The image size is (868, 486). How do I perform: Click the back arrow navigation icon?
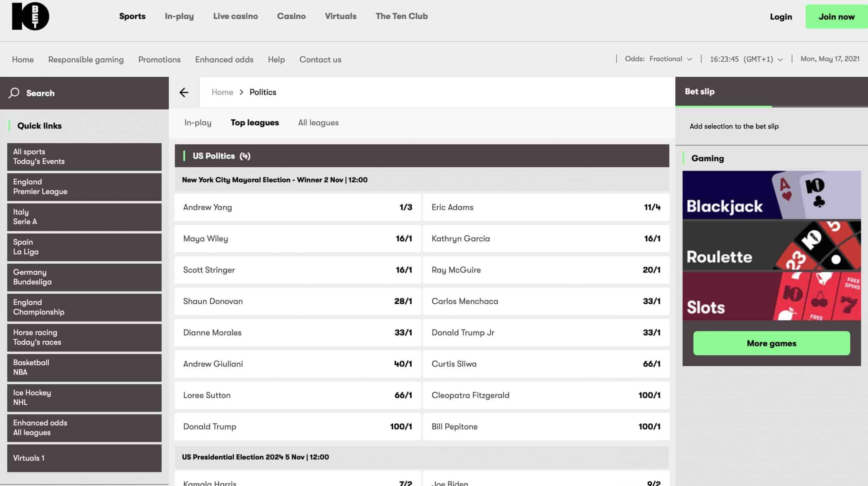click(184, 91)
